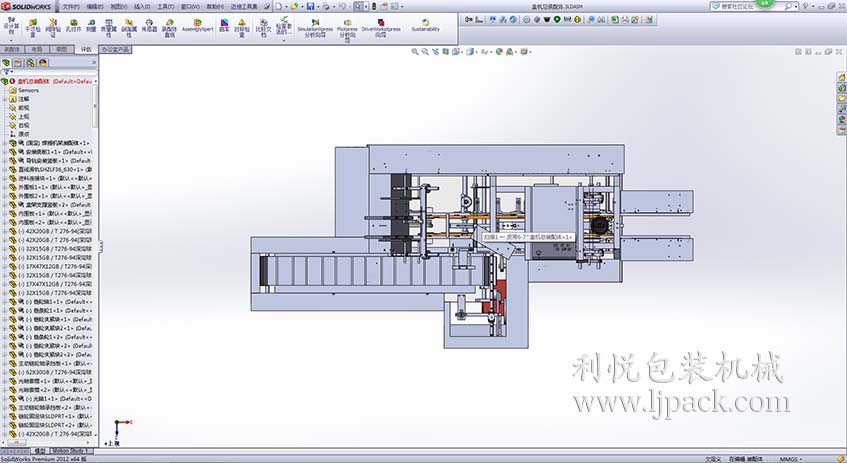
Task: Select the Sensors item in the tree
Action: coord(28,90)
